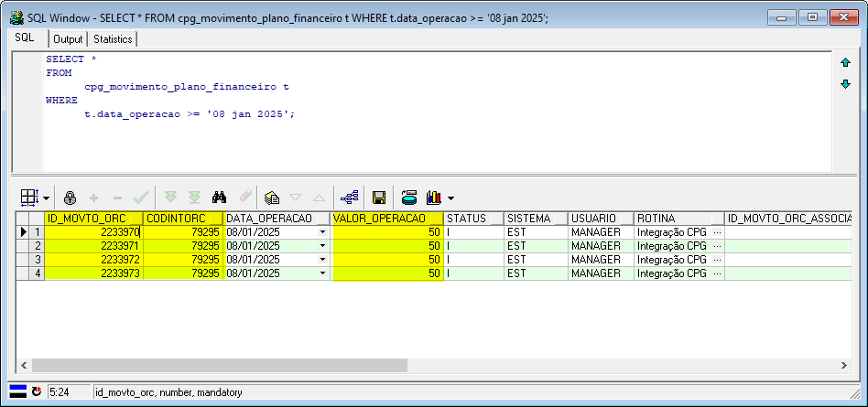Click the binoculars query-by-example icon
868x407 pixels.
point(220,197)
